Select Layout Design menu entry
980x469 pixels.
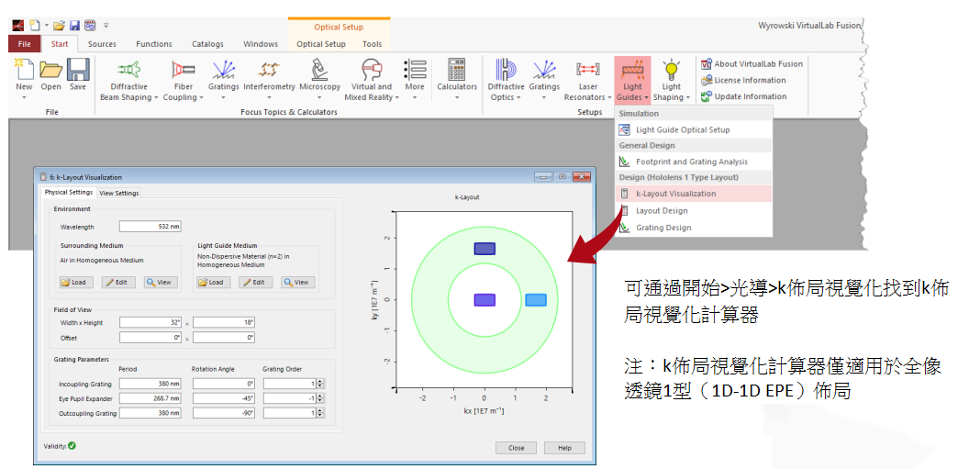click(695, 211)
